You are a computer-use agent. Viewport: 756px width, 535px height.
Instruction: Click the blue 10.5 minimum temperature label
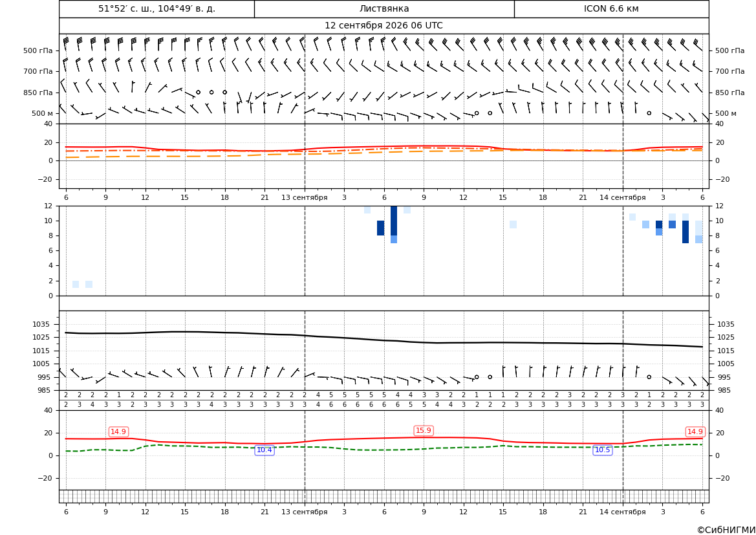click(602, 450)
